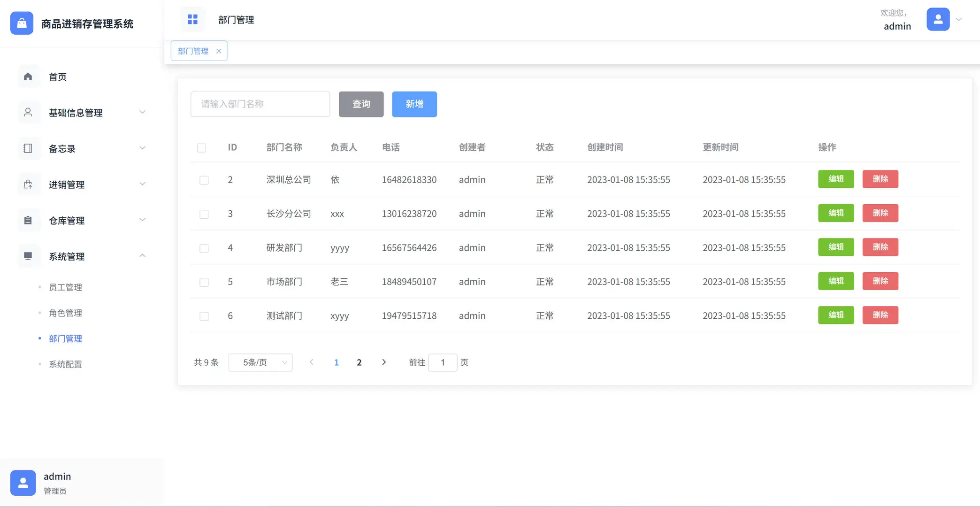
Task: Collapse the 系统管理 section
Action: pos(142,256)
